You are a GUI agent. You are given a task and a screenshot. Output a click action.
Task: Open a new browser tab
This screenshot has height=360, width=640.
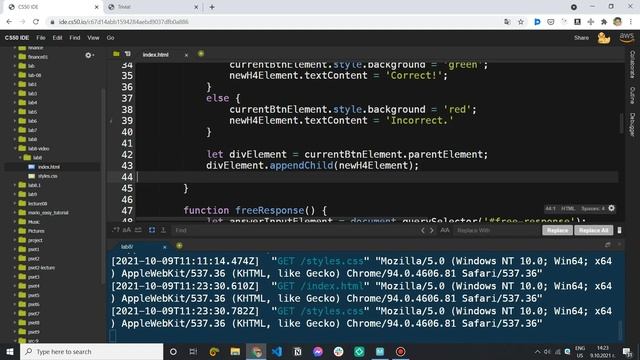(x=212, y=7)
